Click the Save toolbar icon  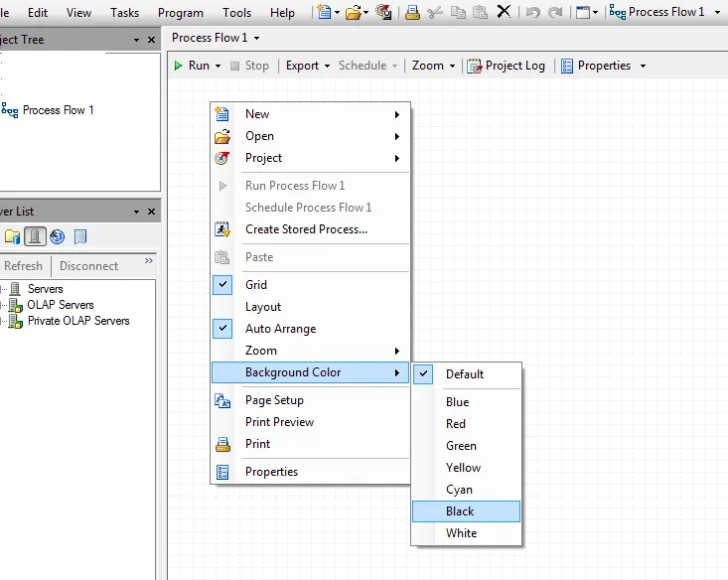coord(383,12)
